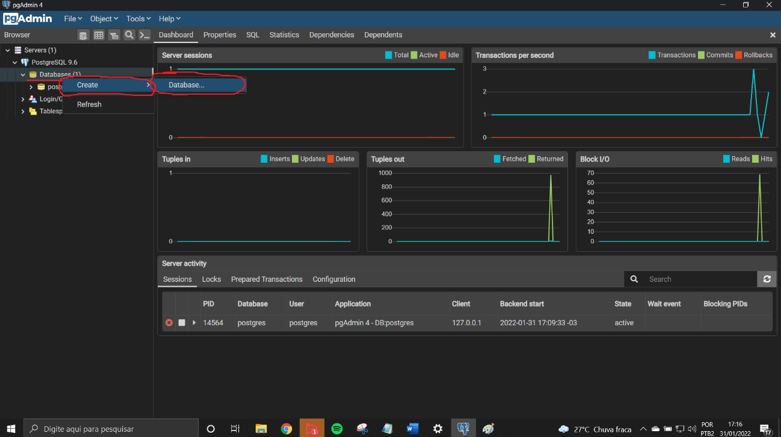Screen dimensions: 781x437
Task: Open the Object menu
Action: 104,19
